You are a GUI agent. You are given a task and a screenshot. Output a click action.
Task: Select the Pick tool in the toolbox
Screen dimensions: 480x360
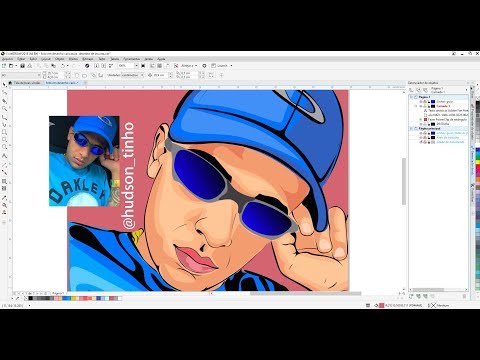[4, 84]
